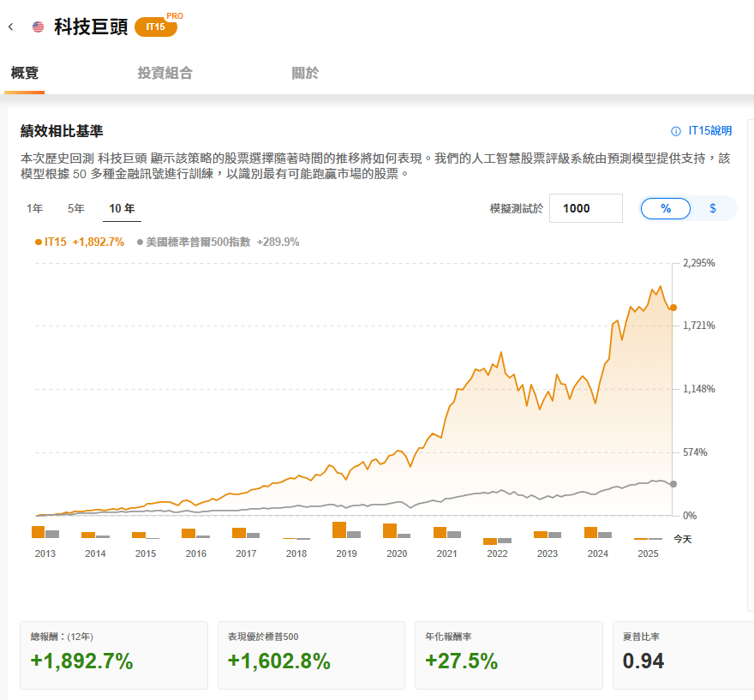The height and width of the screenshot is (700, 754).
Task: Click the IT15 PRO badge
Action: pyautogui.click(x=156, y=27)
